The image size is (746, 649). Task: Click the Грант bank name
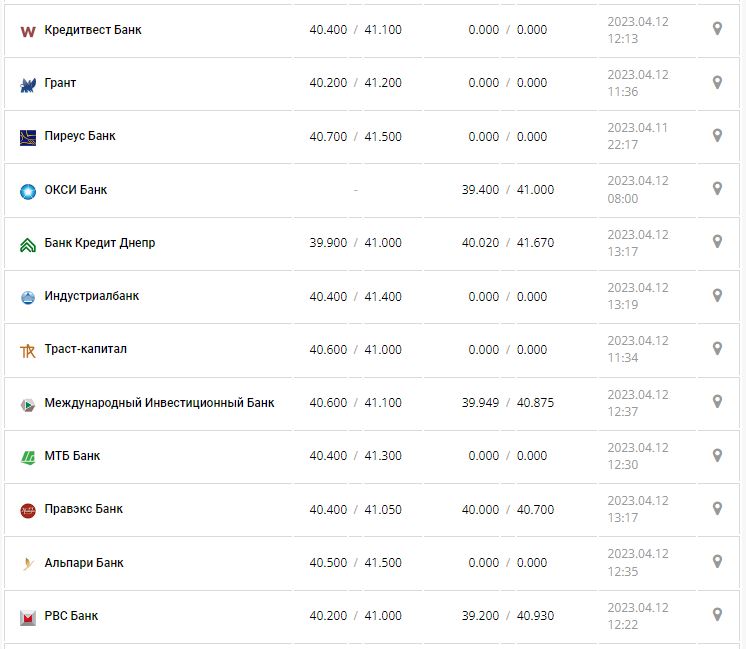60,83
